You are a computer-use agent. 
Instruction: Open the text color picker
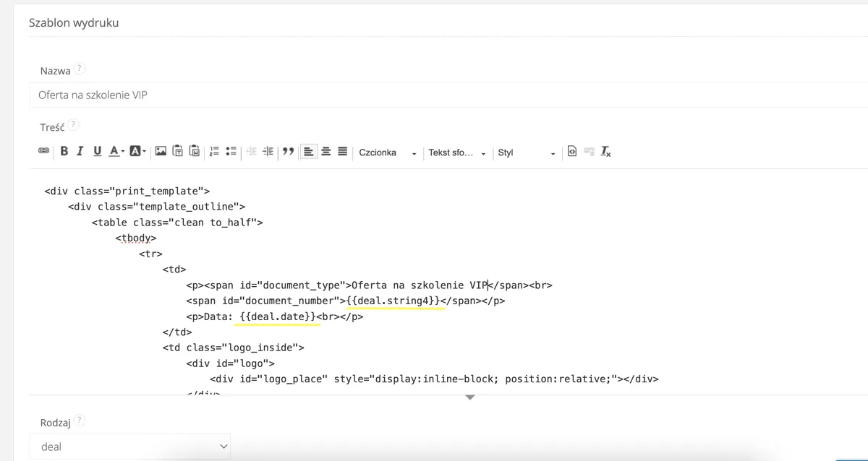pyautogui.click(x=116, y=152)
